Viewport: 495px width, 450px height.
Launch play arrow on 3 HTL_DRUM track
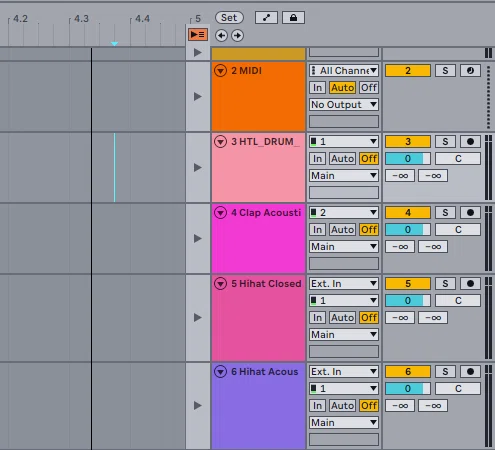point(198,167)
